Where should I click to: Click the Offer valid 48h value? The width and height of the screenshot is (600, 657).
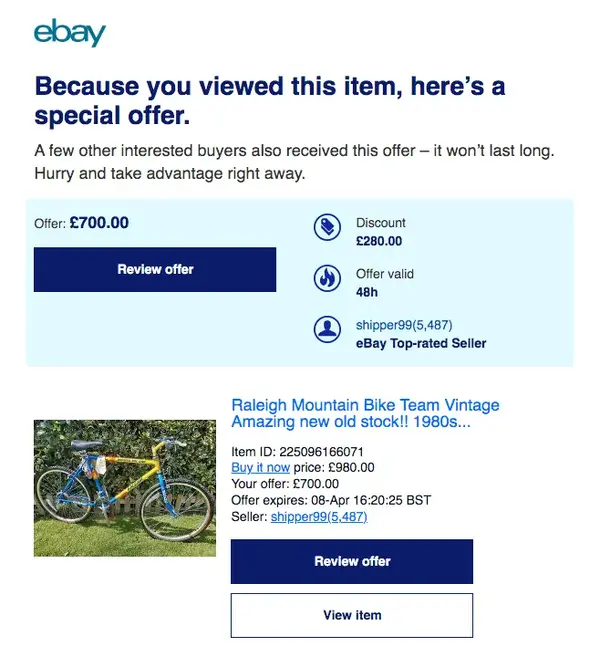(367, 292)
